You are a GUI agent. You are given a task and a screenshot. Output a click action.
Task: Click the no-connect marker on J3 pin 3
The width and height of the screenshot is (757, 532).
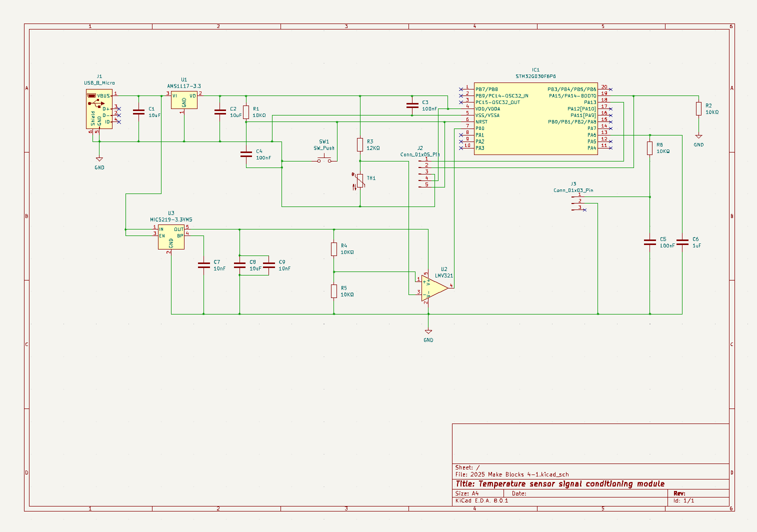[x=584, y=210]
